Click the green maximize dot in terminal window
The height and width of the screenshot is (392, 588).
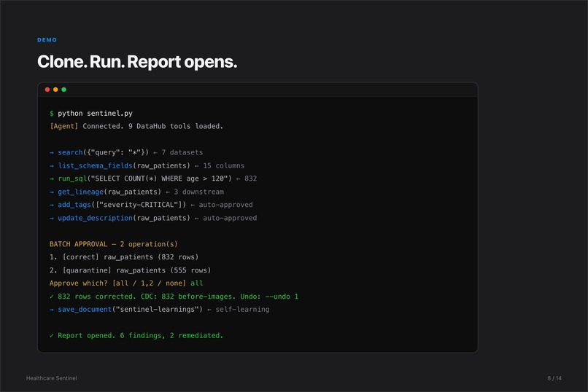pos(63,90)
